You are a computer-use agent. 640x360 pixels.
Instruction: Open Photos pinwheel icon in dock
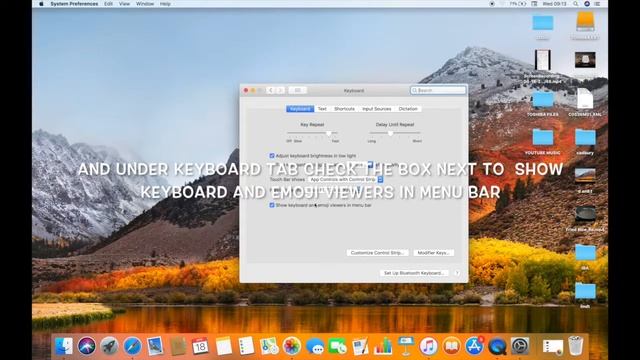pos(292,346)
